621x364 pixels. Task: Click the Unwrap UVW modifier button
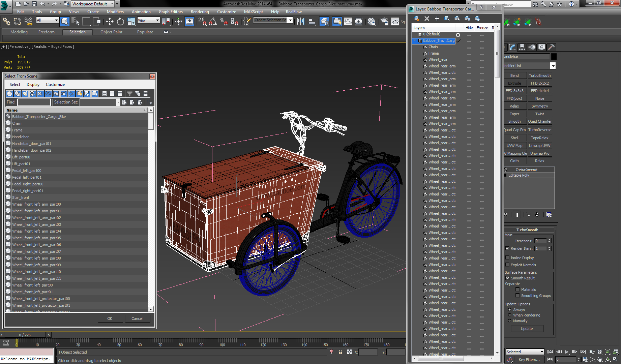[539, 146]
